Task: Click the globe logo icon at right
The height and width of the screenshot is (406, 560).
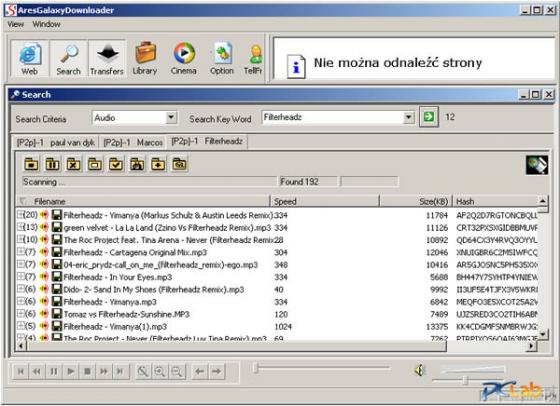Action: click(537, 165)
